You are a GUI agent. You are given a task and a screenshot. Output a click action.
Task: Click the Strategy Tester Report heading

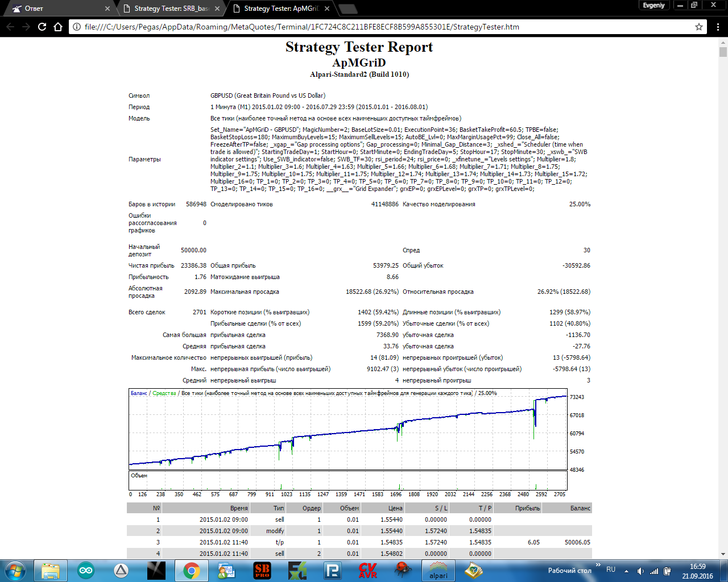(359, 47)
